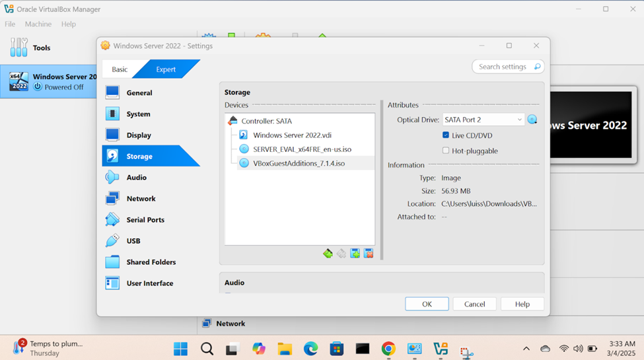The height and width of the screenshot is (360, 644).
Task: Click OK to save the settings
Action: pyautogui.click(x=427, y=304)
